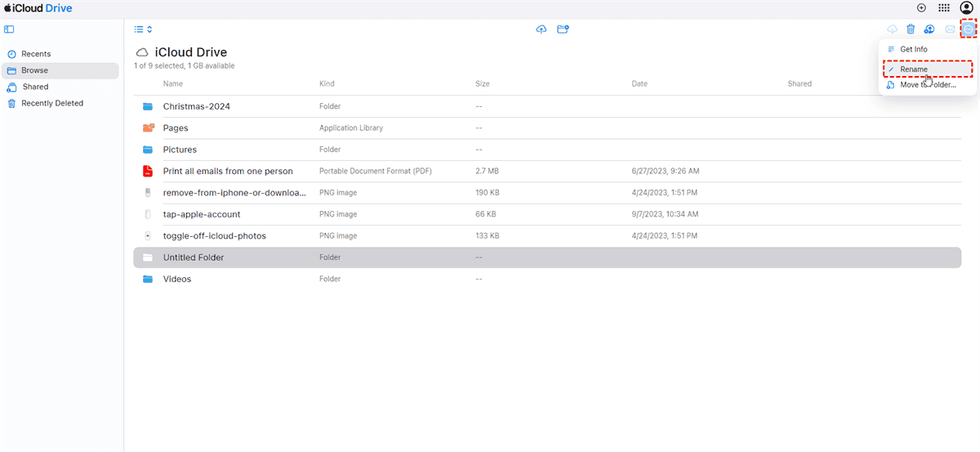Select Print all emails from one person
The height and width of the screenshot is (452, 980).
[x=228, y=171]
